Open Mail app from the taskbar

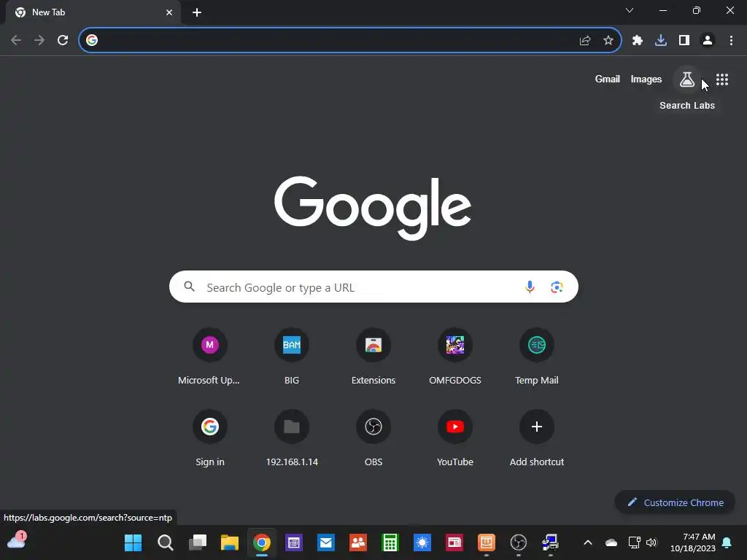click(x=326, y=542)
